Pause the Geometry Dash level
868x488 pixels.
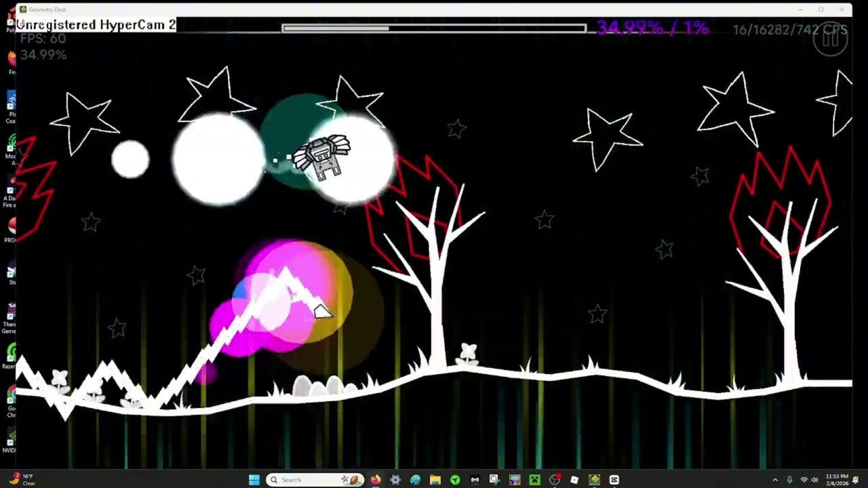pyautogui.click(x=830, y=41)
